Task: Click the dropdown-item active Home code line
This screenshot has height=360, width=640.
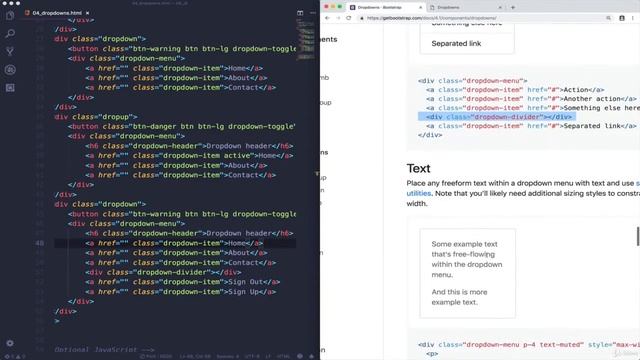Action: click(x=189, y=156)
